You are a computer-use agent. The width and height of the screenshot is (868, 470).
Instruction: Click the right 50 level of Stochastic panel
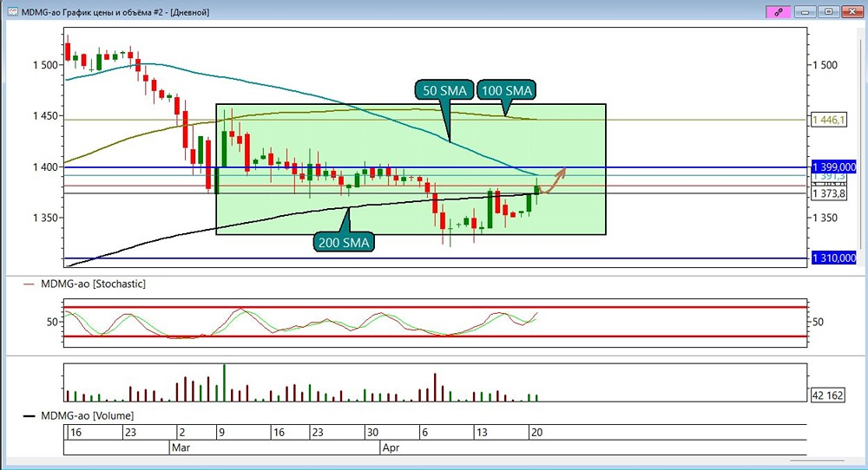(x=818, y=322)
